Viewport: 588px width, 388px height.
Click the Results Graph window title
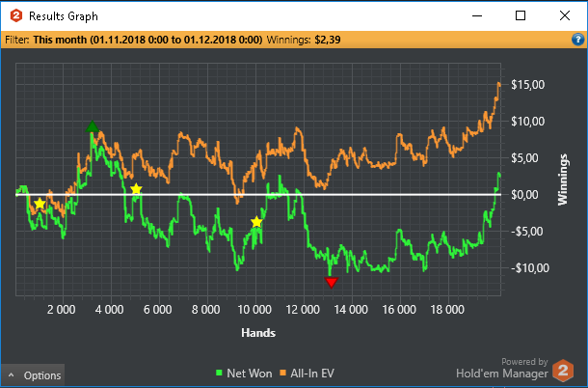point(64,16)
